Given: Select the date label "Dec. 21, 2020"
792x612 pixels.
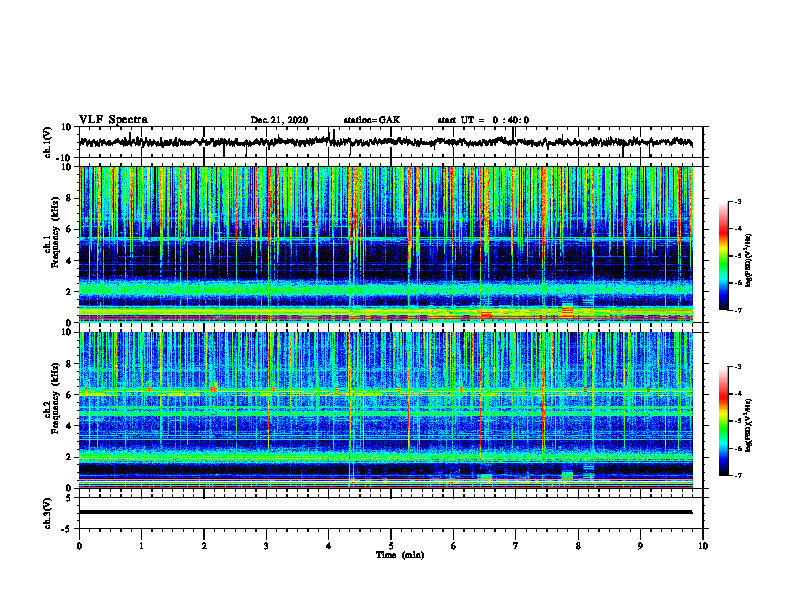Looking at the screenshot, I should point(279,120).
